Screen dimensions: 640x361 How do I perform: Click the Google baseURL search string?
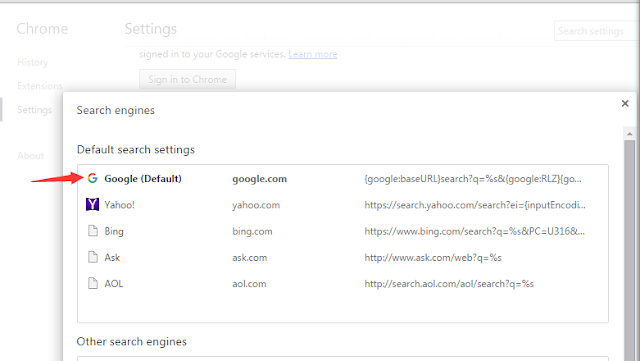(473, 179)
